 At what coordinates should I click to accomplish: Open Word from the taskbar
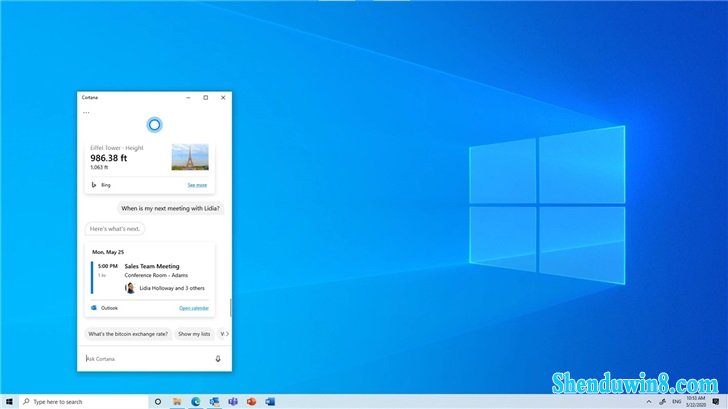(x=270, y=402)
